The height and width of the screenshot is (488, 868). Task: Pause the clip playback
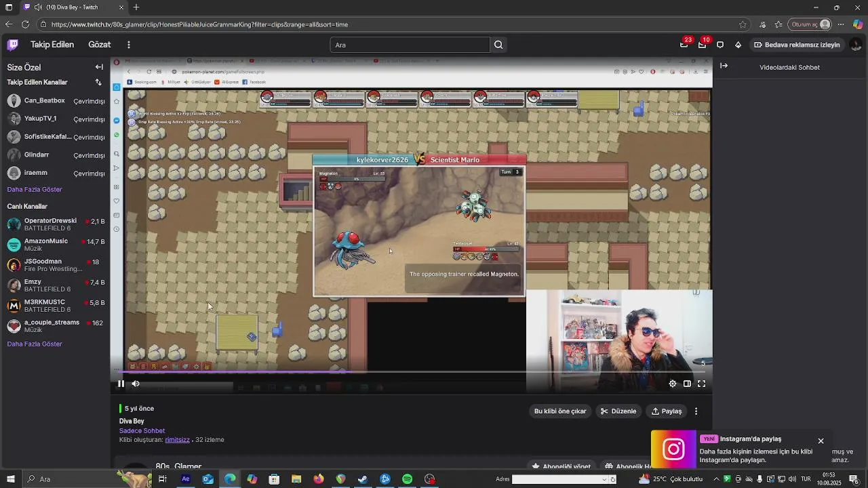pos(121,384)
